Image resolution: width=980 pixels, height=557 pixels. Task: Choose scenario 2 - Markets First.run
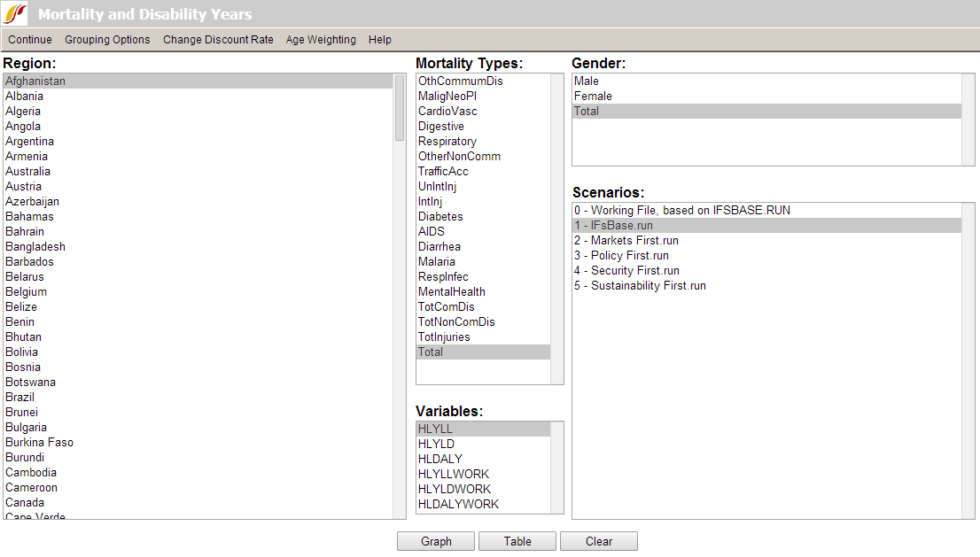[x=626, y=241]
